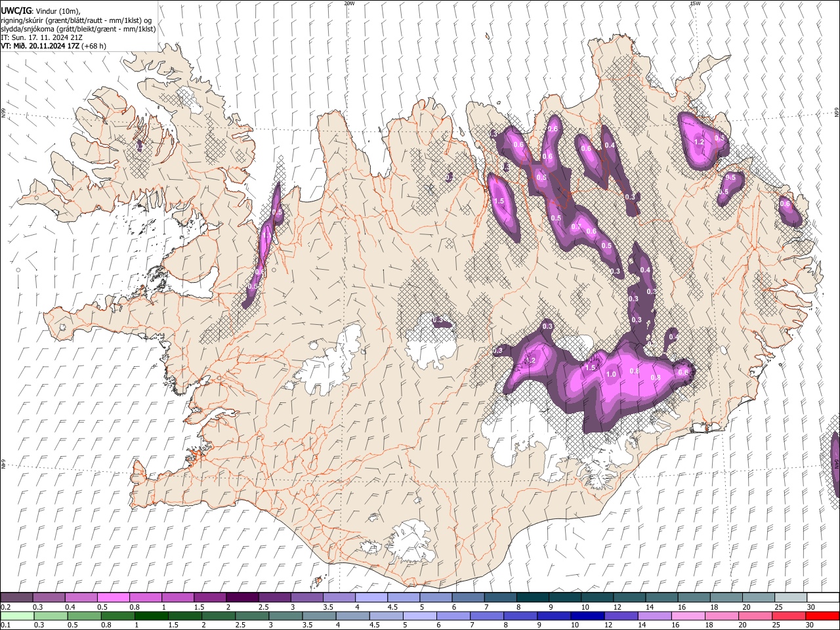840x630 pixels.
Task: Choose the 12 teal-grey swatch in snow scale
Action: (x=629, y=597)
